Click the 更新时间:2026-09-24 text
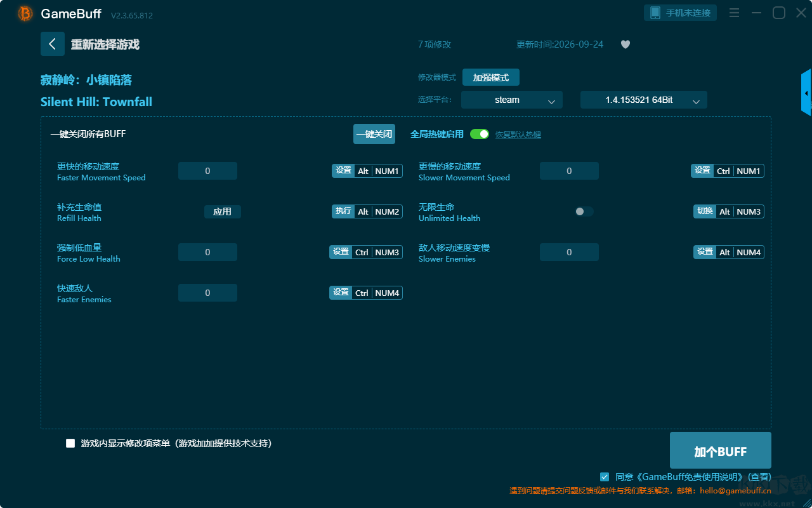Viewport: 812px width, 508px height. 560,44
